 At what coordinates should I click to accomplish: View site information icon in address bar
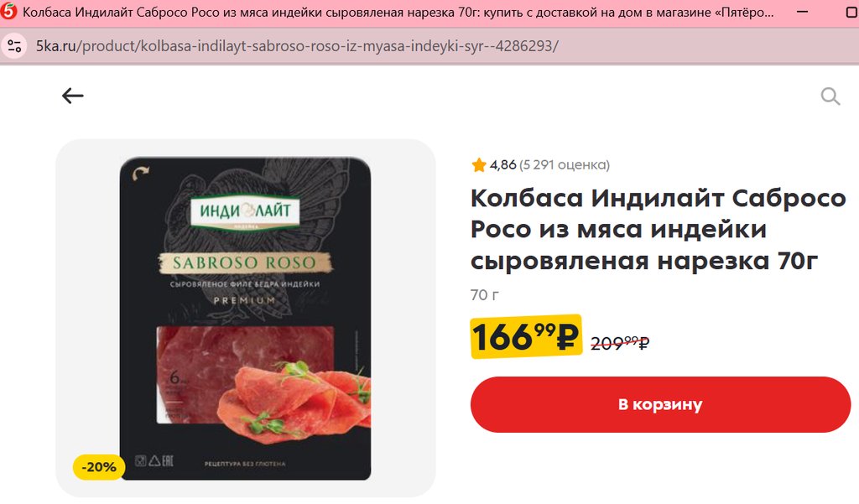coord(14,46)
